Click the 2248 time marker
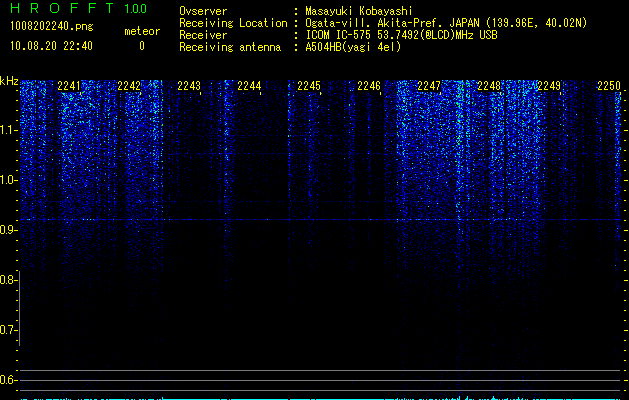The height and width of the screenshot is (400, 629). click(x=489, y=86)
